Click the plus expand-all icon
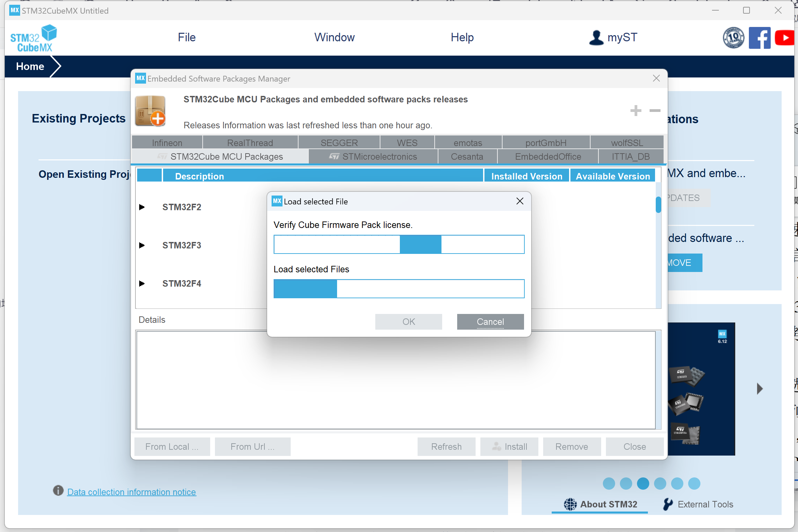Screen dimensions: 798x532 (636, 111)
